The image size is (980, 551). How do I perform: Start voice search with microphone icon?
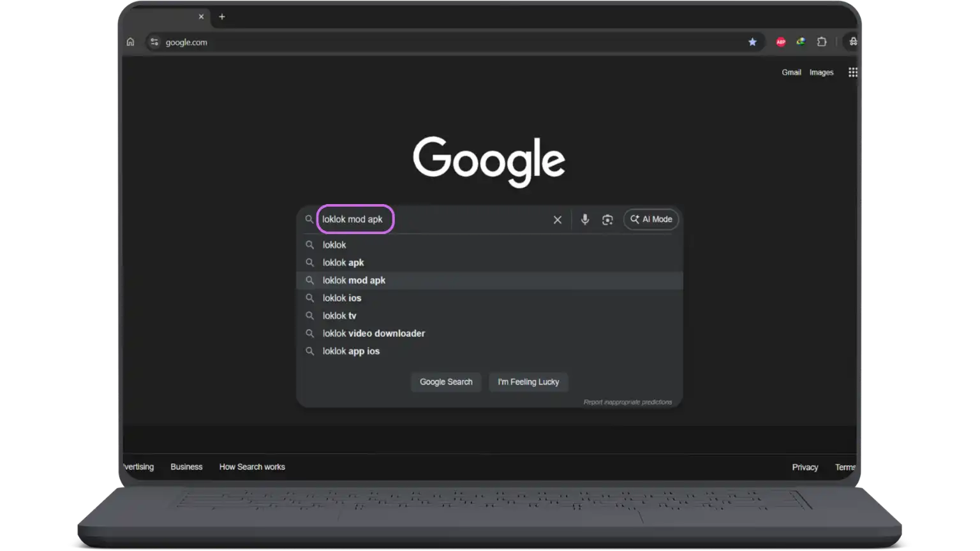584,219
